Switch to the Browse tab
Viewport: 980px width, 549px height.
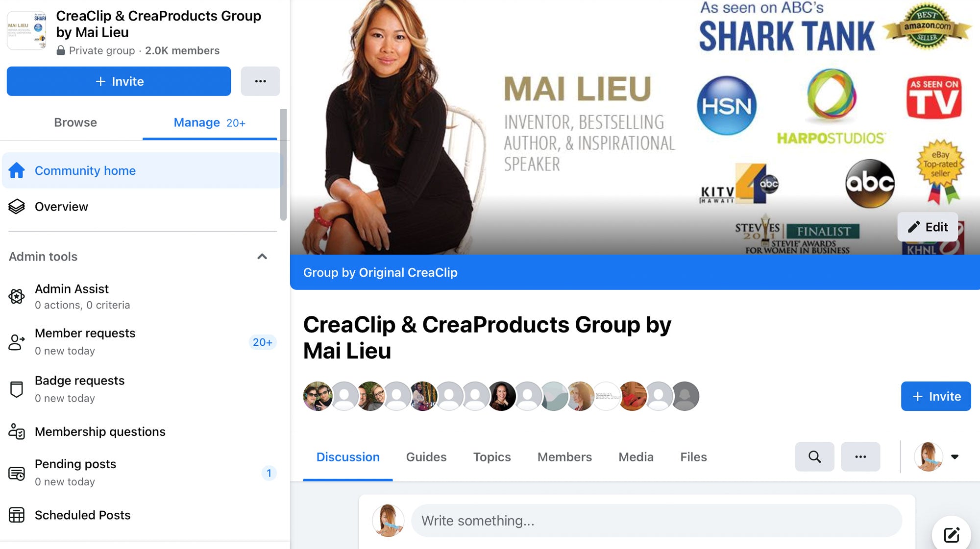coord(75,122)
